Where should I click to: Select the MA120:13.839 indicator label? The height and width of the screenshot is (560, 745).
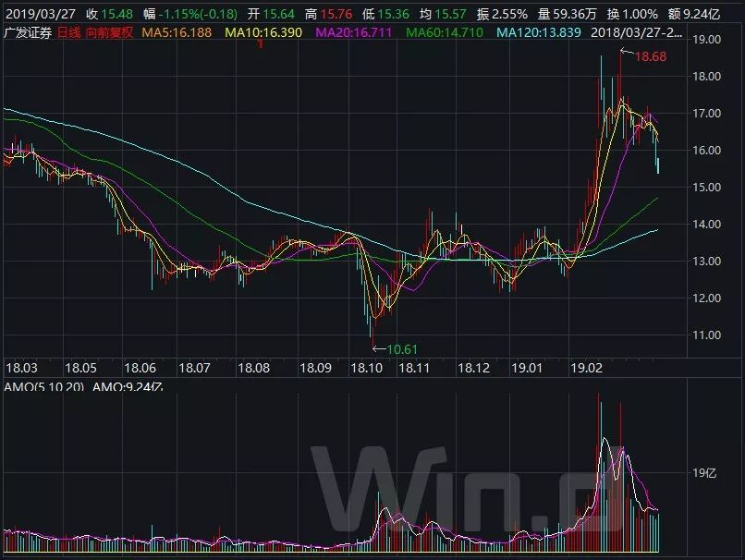[x=539, y=32]
